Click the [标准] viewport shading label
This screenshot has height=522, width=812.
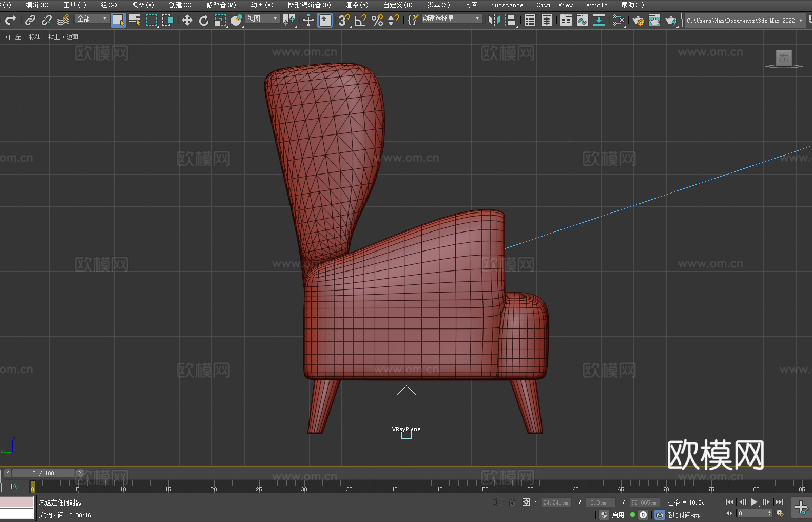coord(35,37)
